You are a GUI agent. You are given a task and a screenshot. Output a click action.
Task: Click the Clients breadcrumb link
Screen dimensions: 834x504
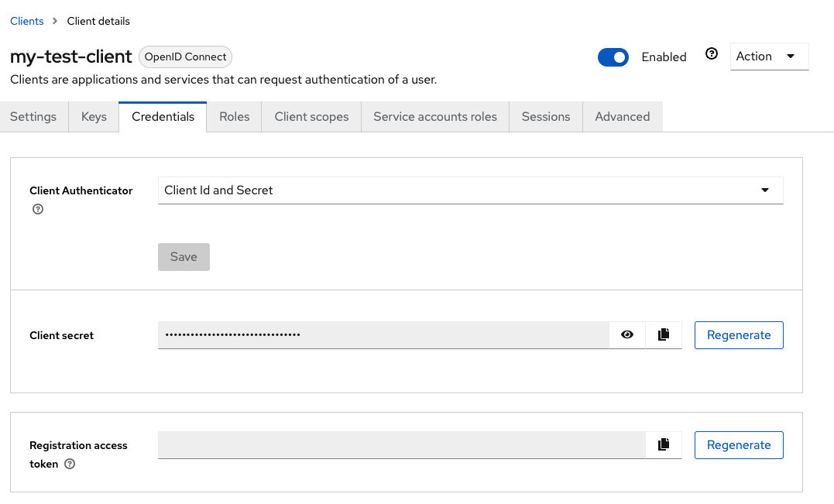pyautogui.click(x=27, y=21)
